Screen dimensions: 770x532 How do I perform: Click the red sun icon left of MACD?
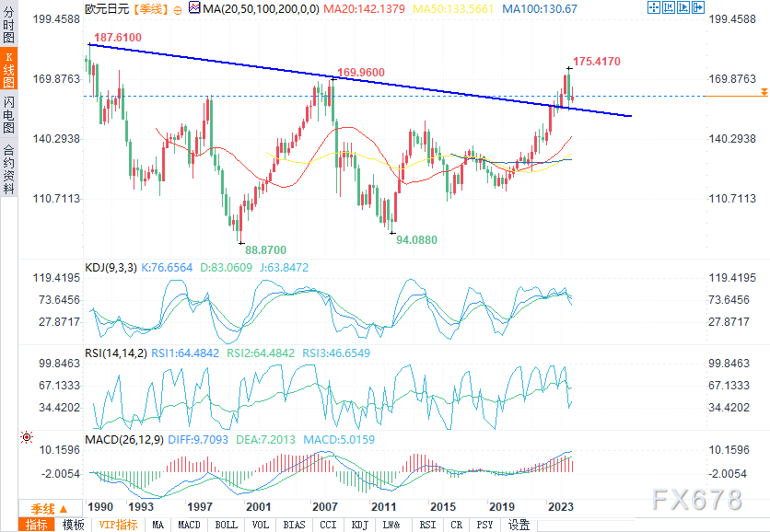[27, 437]
